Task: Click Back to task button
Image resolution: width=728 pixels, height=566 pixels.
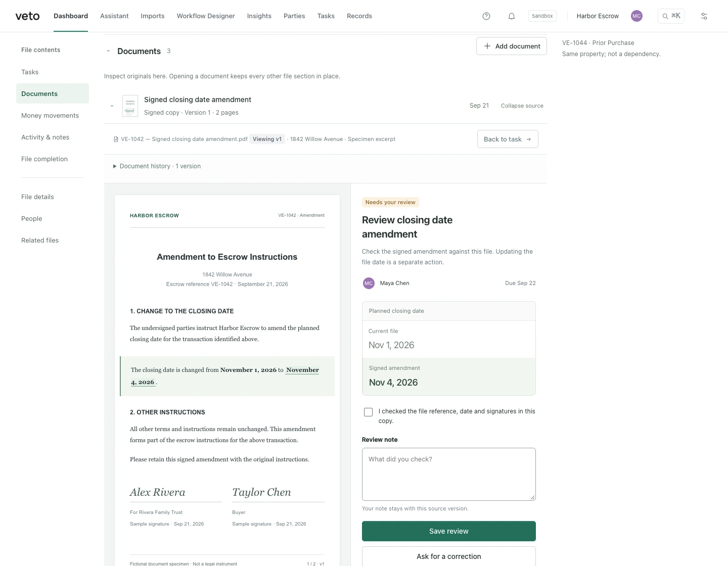Action: pyautogui.click(x=508, y=139)
